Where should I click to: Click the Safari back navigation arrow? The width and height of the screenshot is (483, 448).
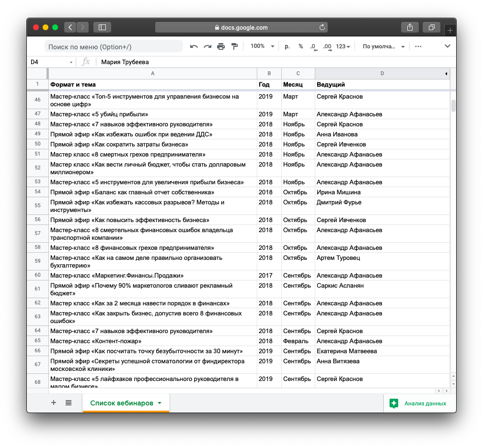[x=70, y=27]
